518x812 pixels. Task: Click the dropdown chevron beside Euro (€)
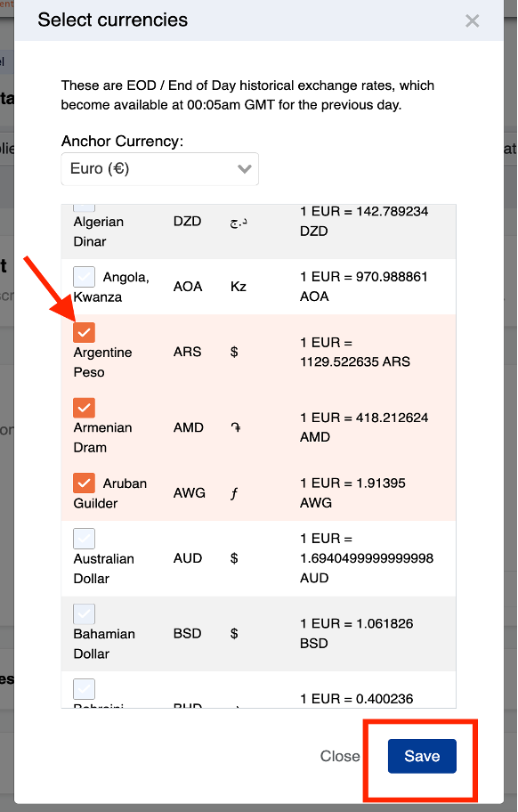pyautogui.click(x=244, y=169)
